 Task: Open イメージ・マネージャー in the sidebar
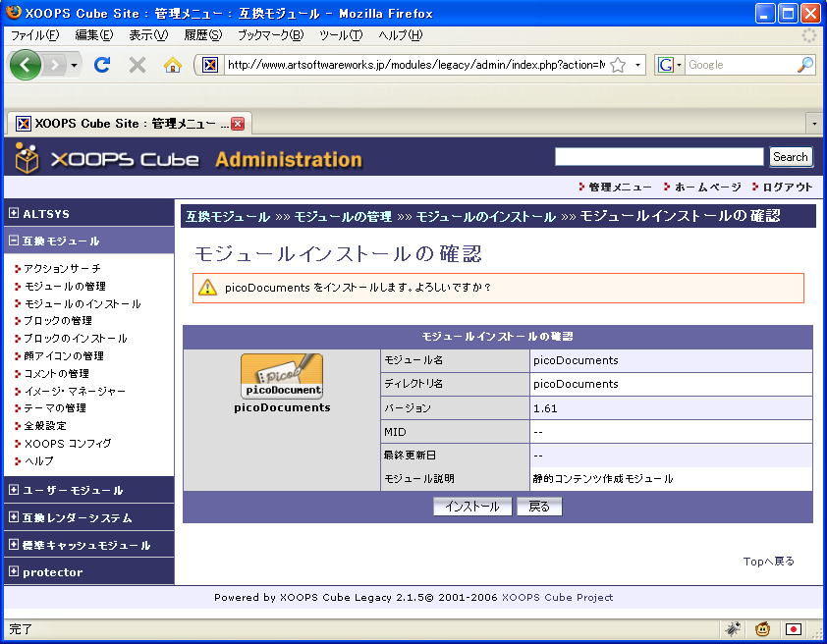(x=75, y=391)
